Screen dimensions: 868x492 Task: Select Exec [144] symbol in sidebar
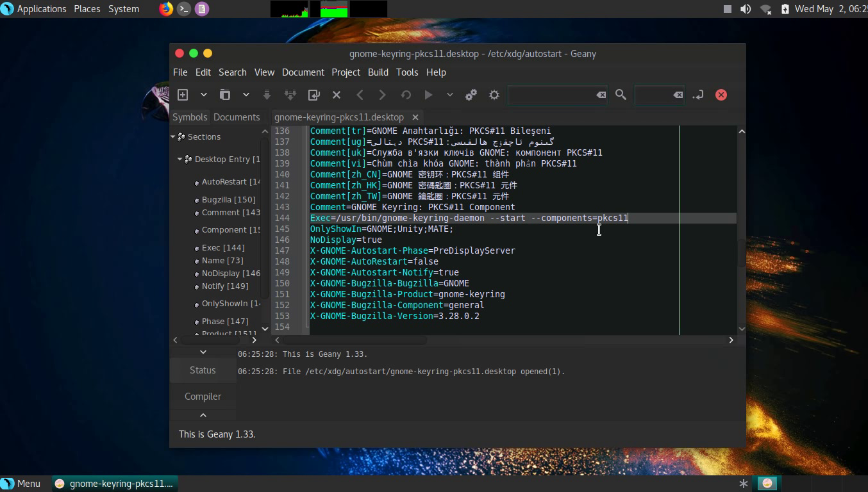click(x=223, y=248)
